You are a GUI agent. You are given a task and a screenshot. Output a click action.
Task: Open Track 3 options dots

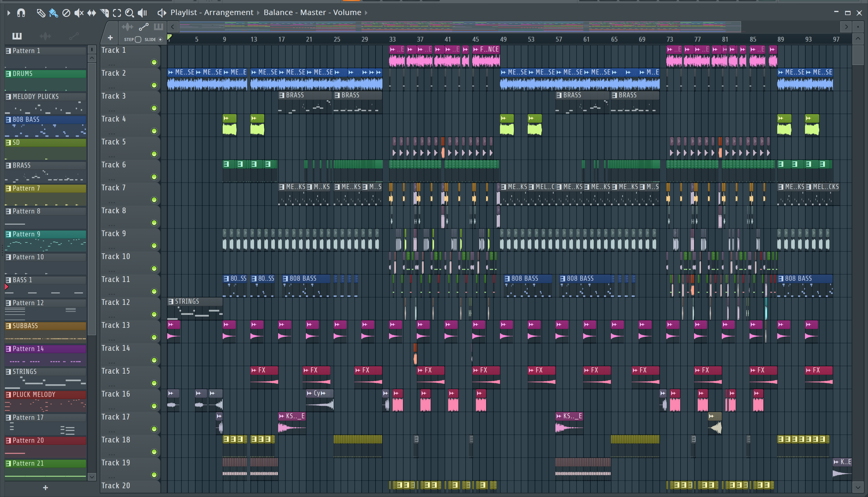click(x=112, y=111)
